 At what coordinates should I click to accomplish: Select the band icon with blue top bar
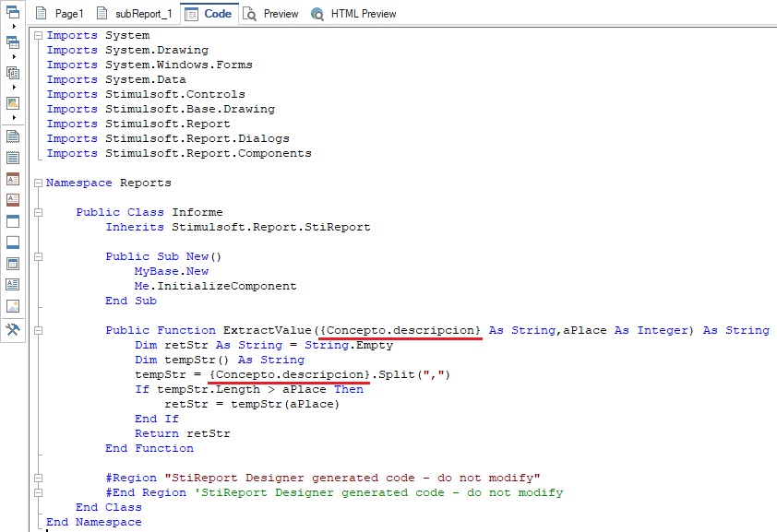(13, 221)
